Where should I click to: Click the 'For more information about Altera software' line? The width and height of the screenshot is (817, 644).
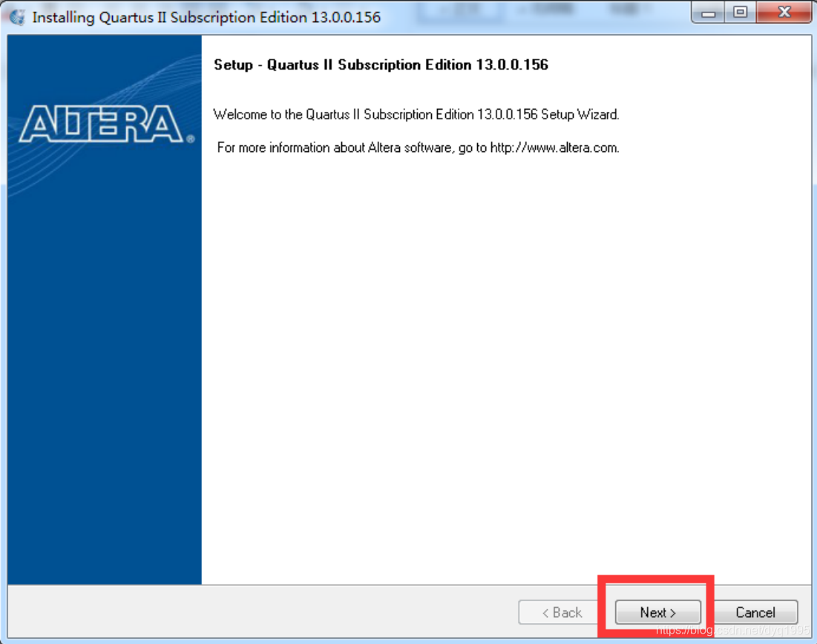(x=418, y=148)
